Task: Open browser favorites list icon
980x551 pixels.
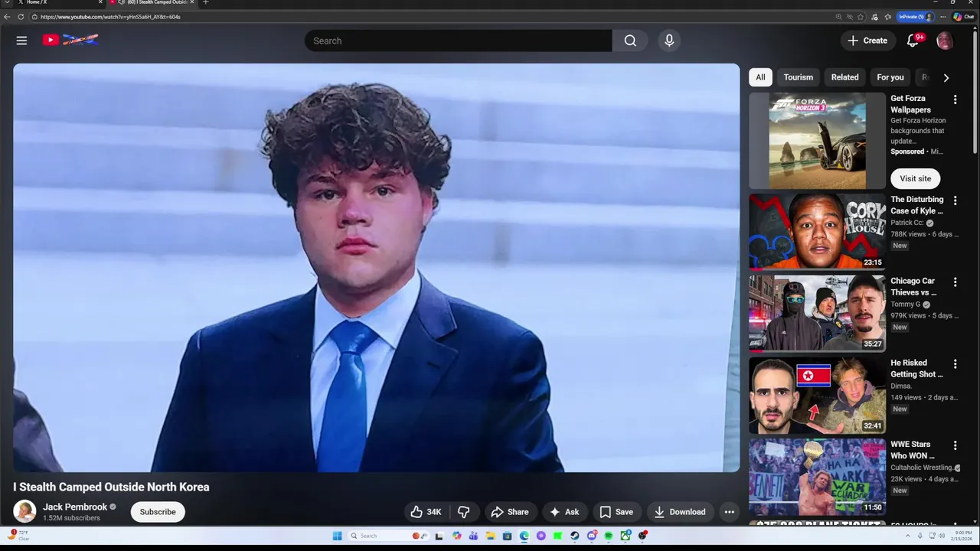Action: (x=888, y=17)
